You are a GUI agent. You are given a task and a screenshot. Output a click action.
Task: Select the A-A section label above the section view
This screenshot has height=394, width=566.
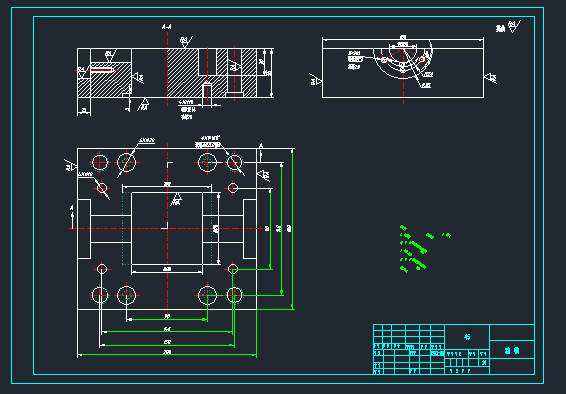(x=166, y=27)
